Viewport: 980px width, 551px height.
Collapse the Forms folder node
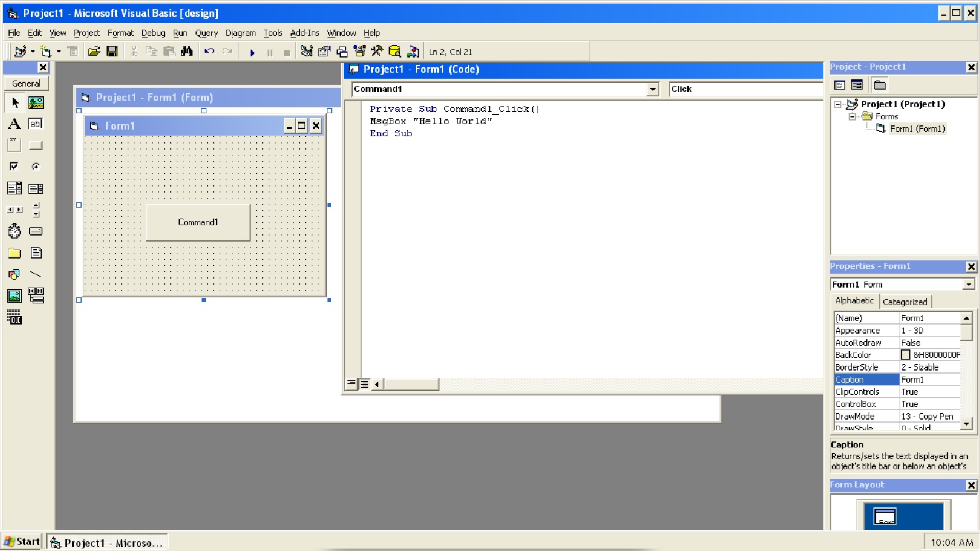[x=852, y=116]
